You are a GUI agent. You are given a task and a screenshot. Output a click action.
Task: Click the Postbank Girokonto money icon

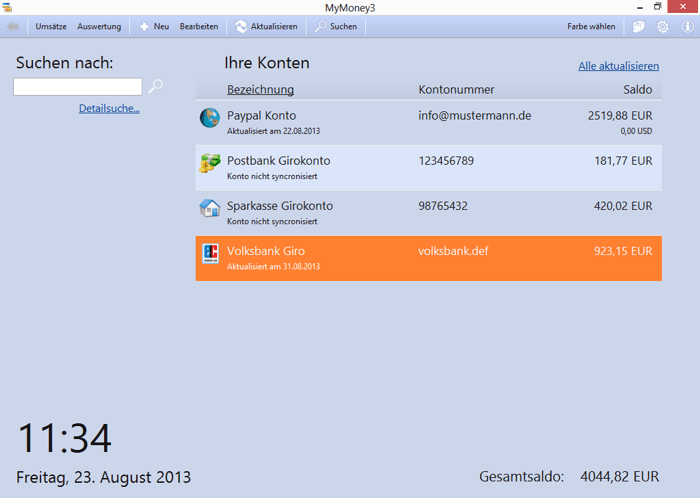(x=209, y=164)
